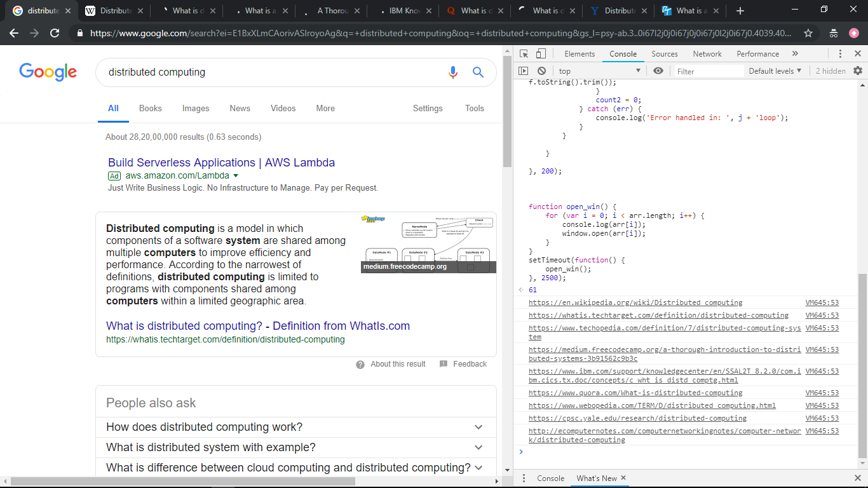Open the JavaScript context 'top' dropdown

(599, 71)
